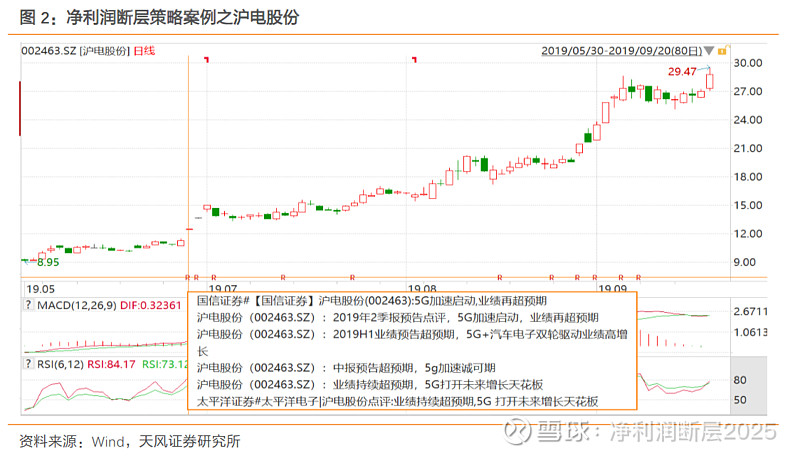Click the chart title 净利润断层策略案例之沪电股份
800x456 pixels.
(183, 17)
